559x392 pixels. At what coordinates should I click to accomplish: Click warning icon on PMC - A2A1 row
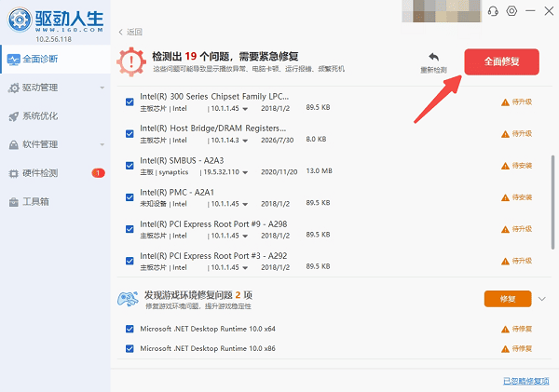(505, 197)
